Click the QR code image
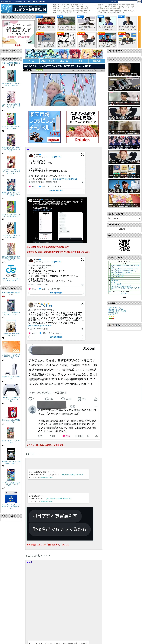Image resolution: width=142 pixels, height=644 pixels. point(124,245)
